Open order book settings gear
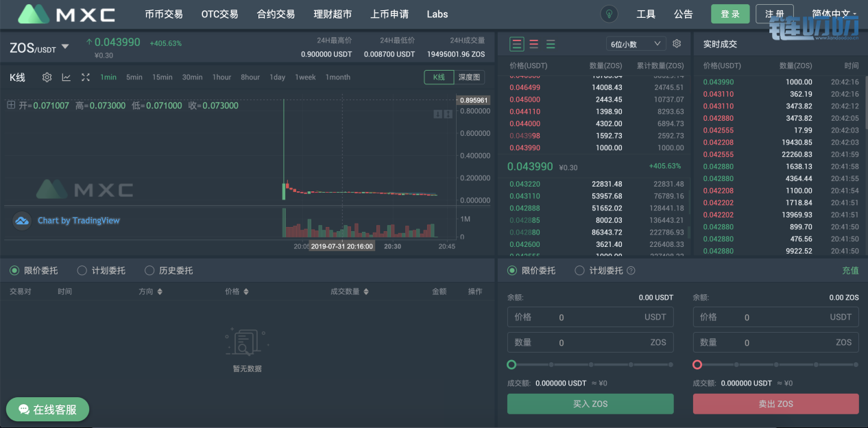Screen dimensions: 868x428 (677, 44)
